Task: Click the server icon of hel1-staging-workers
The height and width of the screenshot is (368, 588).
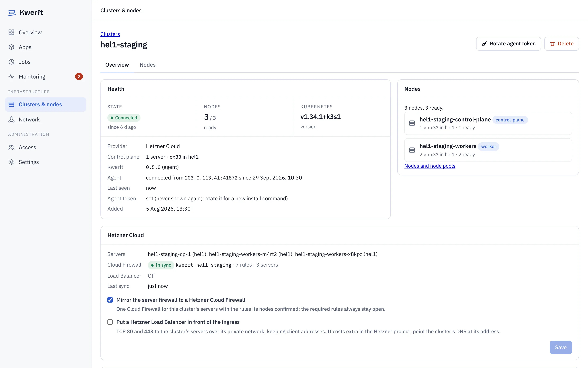Action: (412, 150)
